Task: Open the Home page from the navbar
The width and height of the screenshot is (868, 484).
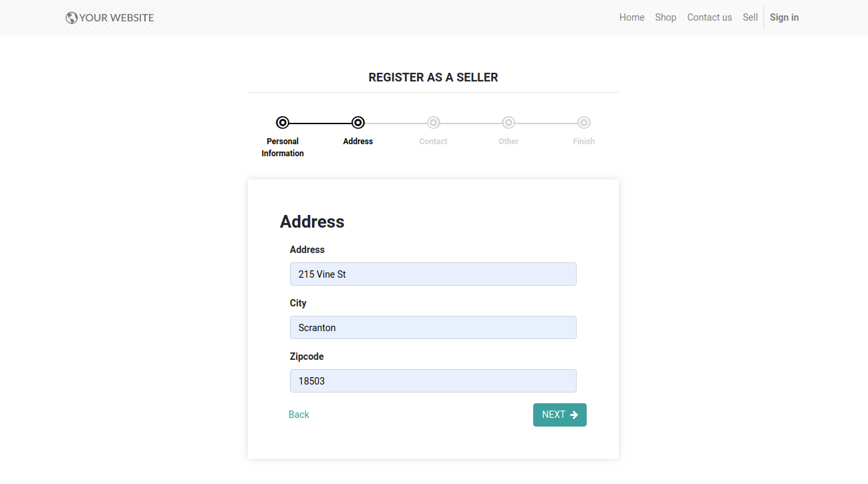Action: click(x=631, y=17)
